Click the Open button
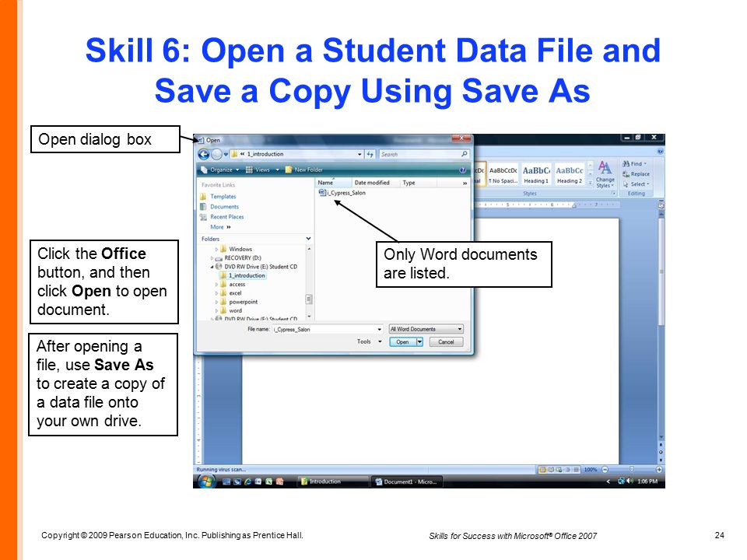 (x=402, y=342)
